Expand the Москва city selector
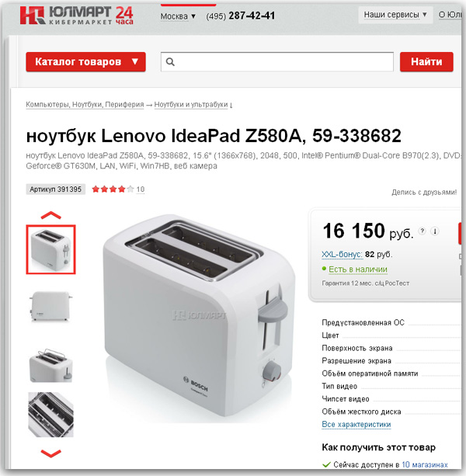 coord(178,16)
